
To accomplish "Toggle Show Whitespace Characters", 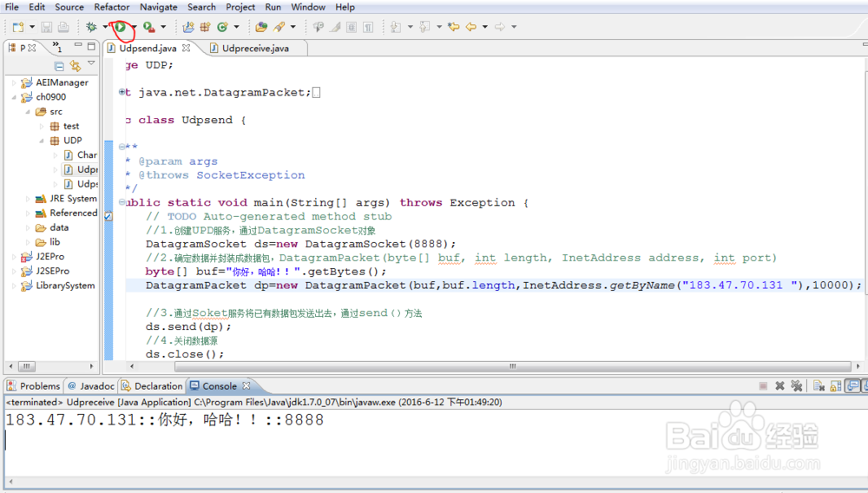I will point(368,27).
